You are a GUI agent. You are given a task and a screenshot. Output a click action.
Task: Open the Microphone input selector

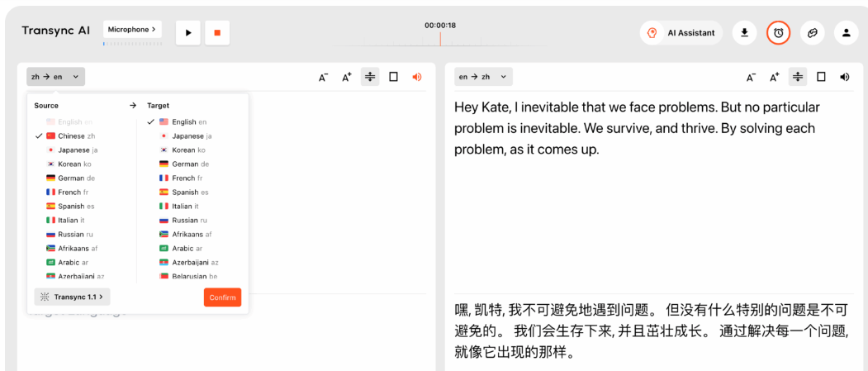132,30
